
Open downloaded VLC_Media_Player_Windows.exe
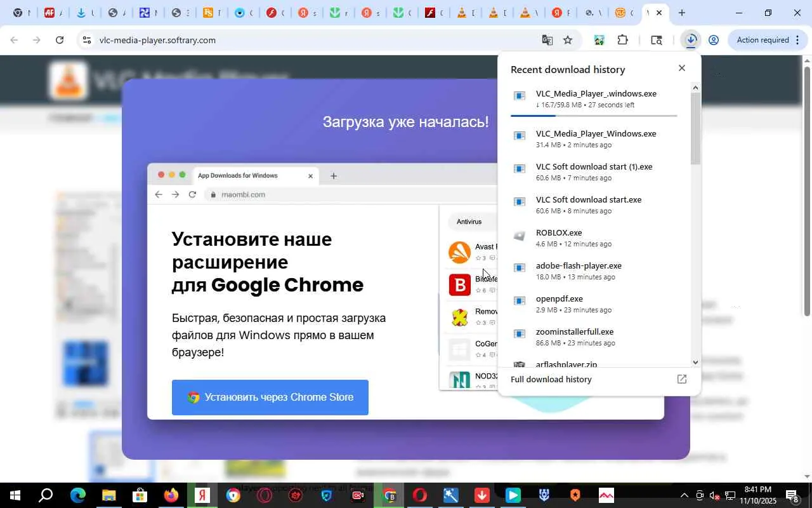point(594,139)
